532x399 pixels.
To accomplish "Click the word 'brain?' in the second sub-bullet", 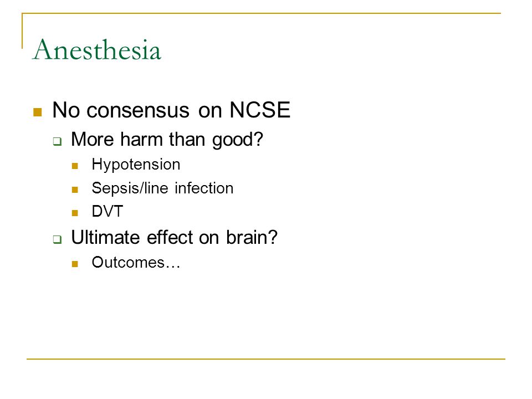I will (x=252, y=237).
